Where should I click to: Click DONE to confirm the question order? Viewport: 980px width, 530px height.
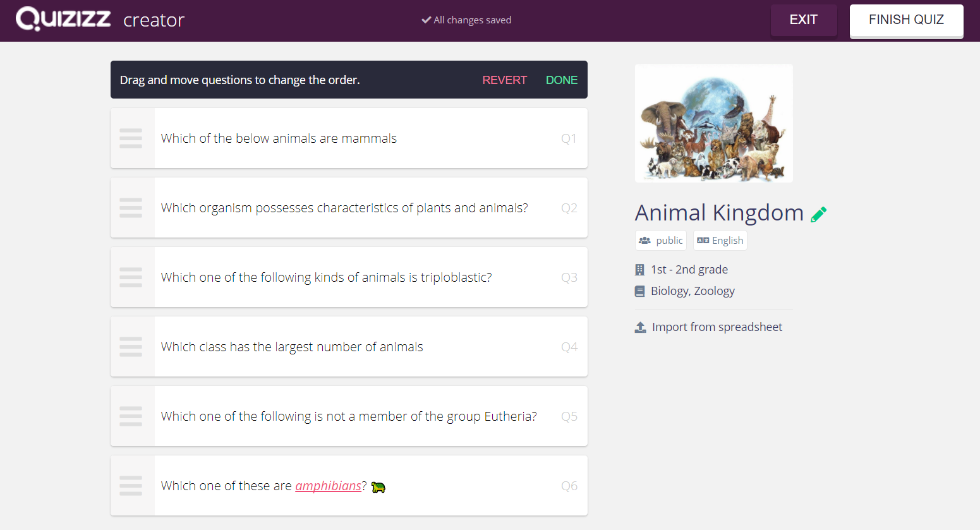pyautogui.click(x=562, y=80)
